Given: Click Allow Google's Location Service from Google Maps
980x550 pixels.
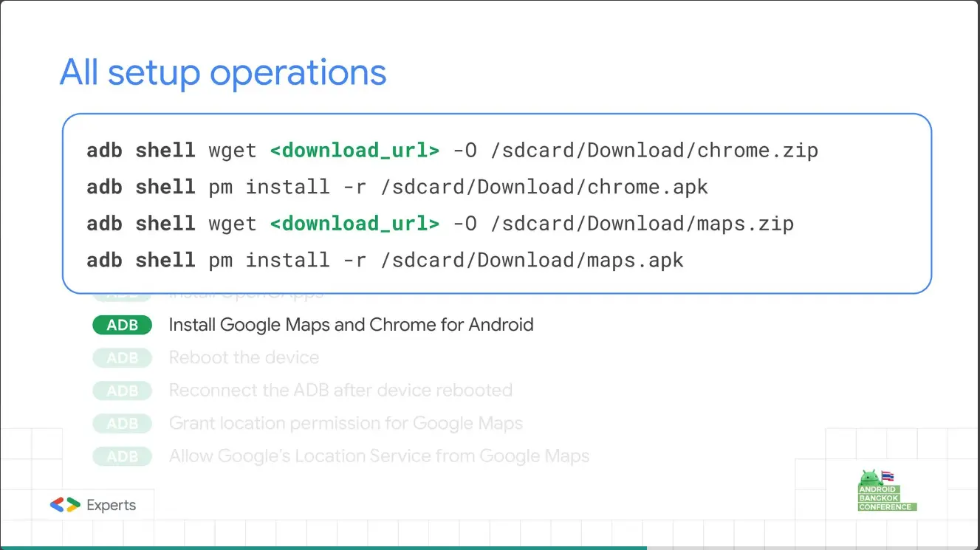Looking at the screenshot, I should (x=379, y=457).
